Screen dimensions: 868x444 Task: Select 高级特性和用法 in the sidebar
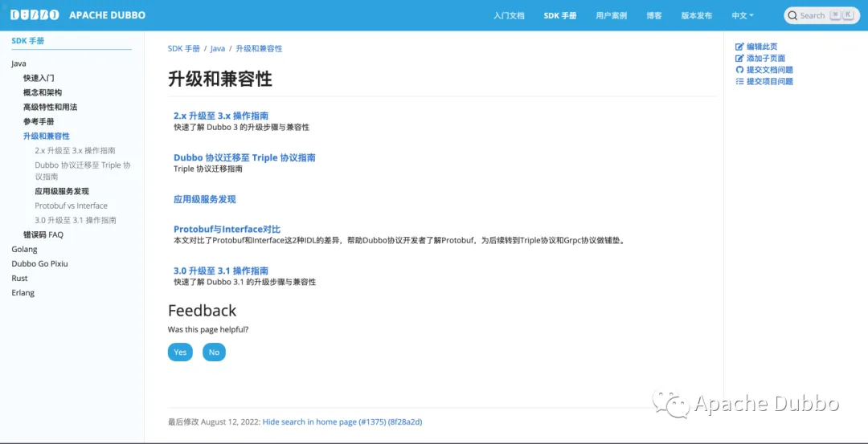[x=51, y=107]
